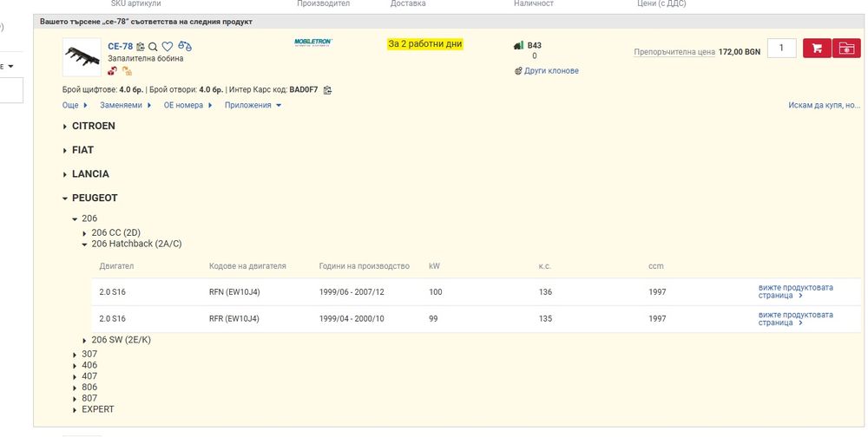Collapse the Приложения section
Image resolution: width=868 pixels, height=437 pixels.
(x=253, y=105)
